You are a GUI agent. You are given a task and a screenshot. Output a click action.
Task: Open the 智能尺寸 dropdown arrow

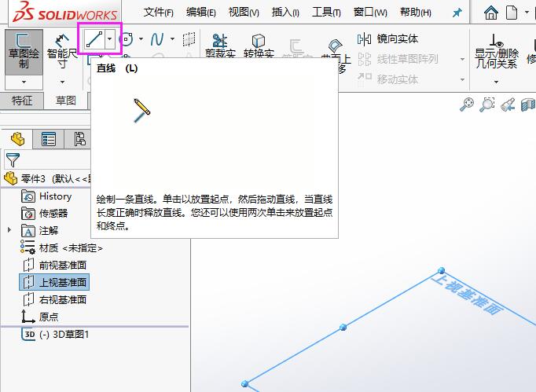click(62, 82)
